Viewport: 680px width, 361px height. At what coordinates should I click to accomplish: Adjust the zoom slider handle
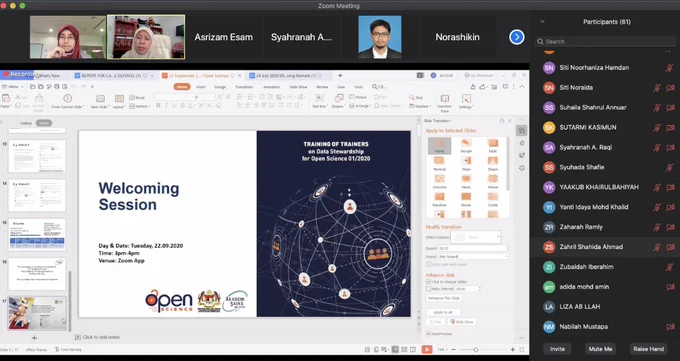(x=476, y=350)
